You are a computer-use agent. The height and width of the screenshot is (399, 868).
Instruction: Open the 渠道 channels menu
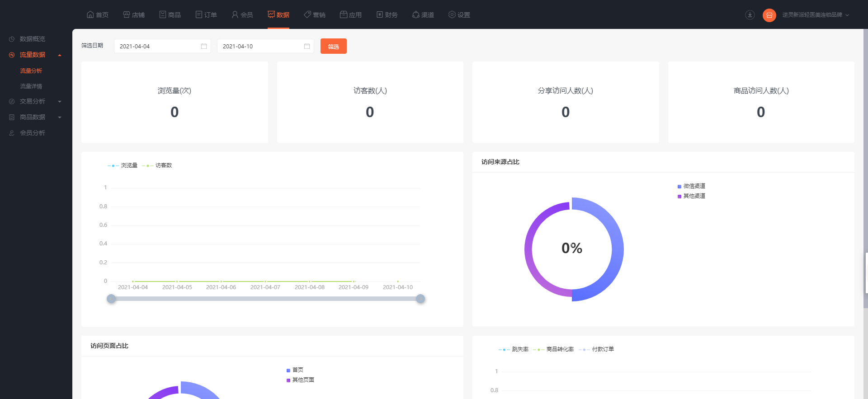(x=423, y=15)
